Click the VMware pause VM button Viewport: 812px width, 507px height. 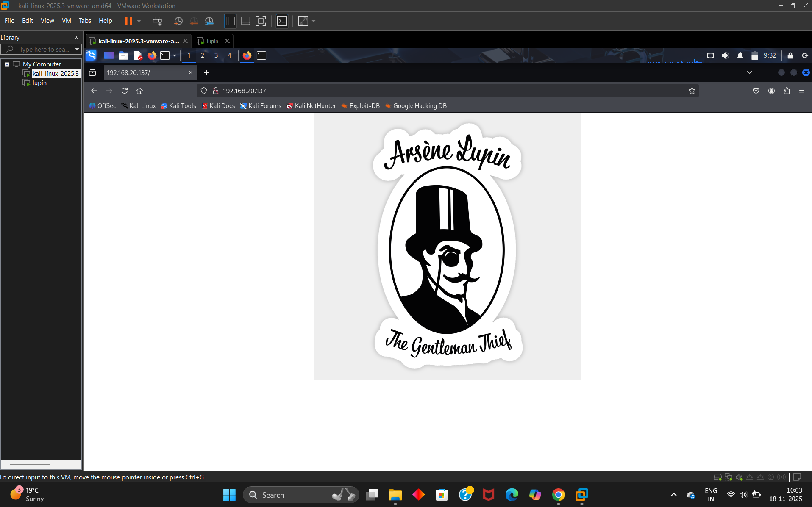128,21
